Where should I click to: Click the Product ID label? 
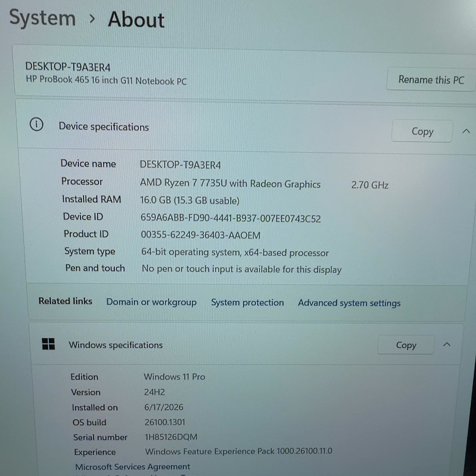(86, 234)
